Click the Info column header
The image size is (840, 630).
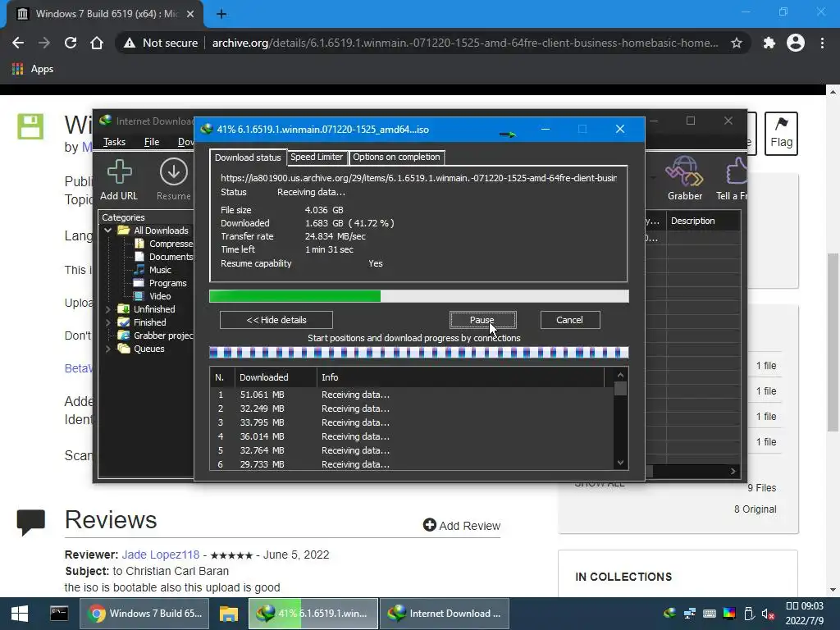click(461, 377)
